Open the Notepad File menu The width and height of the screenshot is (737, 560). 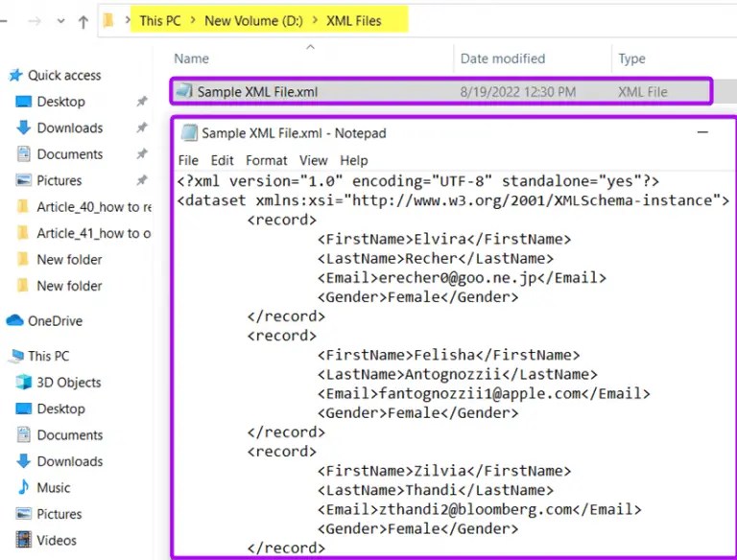(188, 161)
